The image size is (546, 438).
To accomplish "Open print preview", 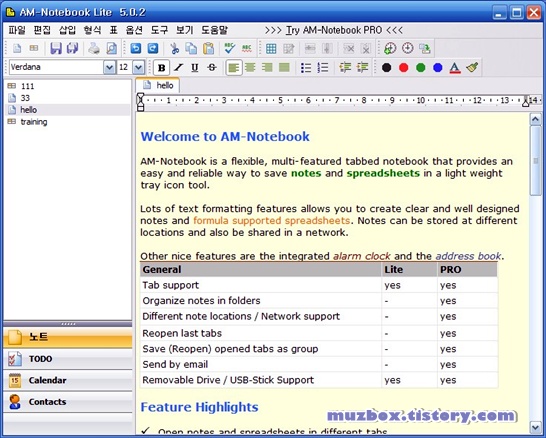I will tap(111, 48).
